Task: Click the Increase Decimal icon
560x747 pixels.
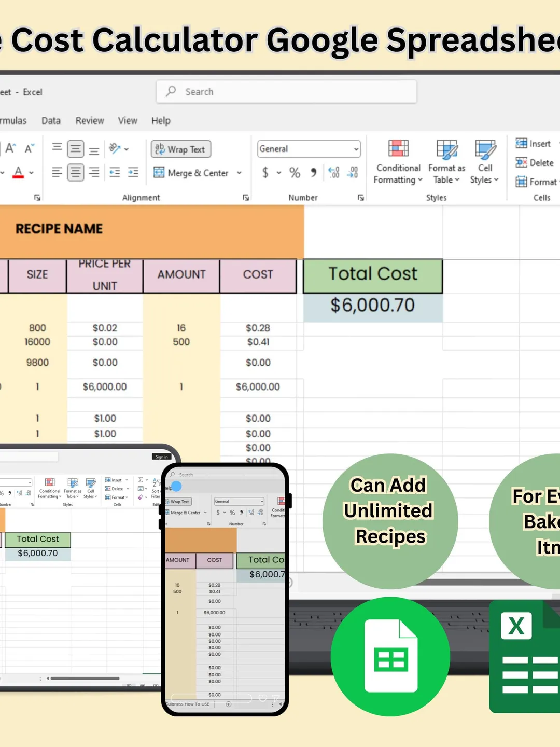Action: [334, 172]
